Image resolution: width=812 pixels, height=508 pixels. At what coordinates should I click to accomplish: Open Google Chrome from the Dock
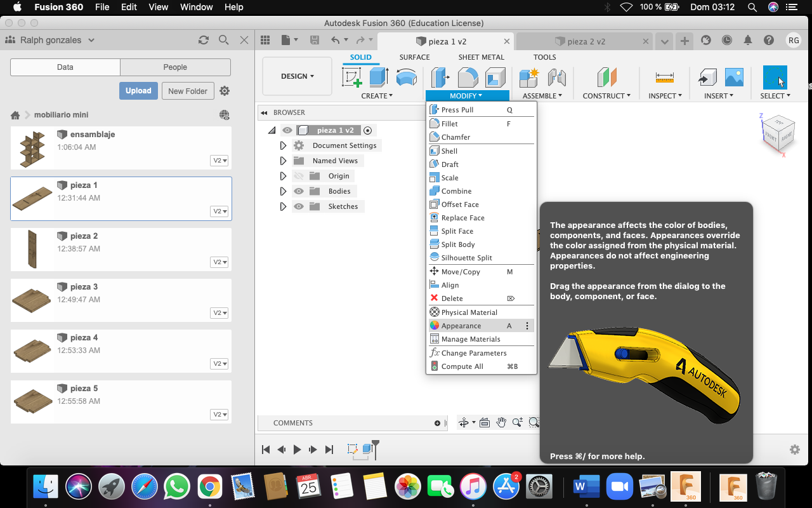(209, 487)
